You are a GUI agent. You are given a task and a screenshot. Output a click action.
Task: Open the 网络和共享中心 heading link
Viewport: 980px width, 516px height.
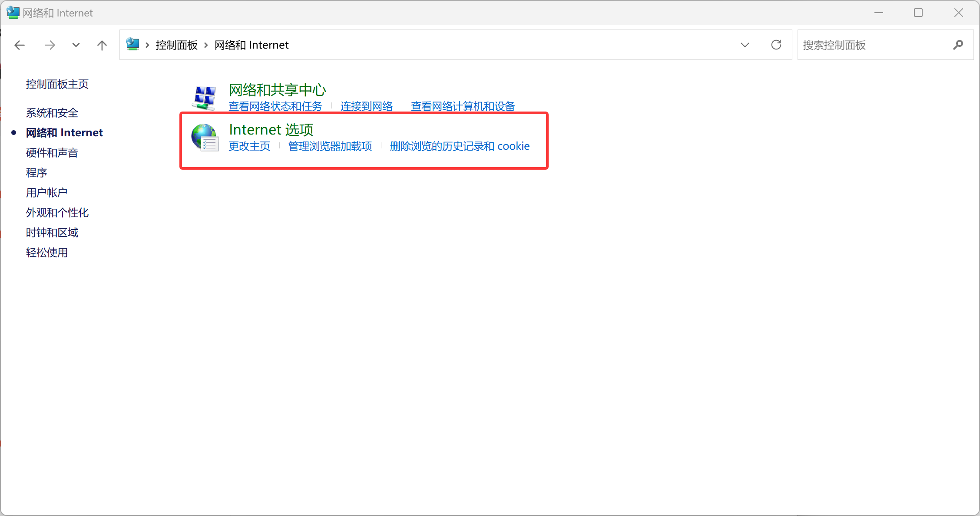pyautogui.click(x=277, y=90)
